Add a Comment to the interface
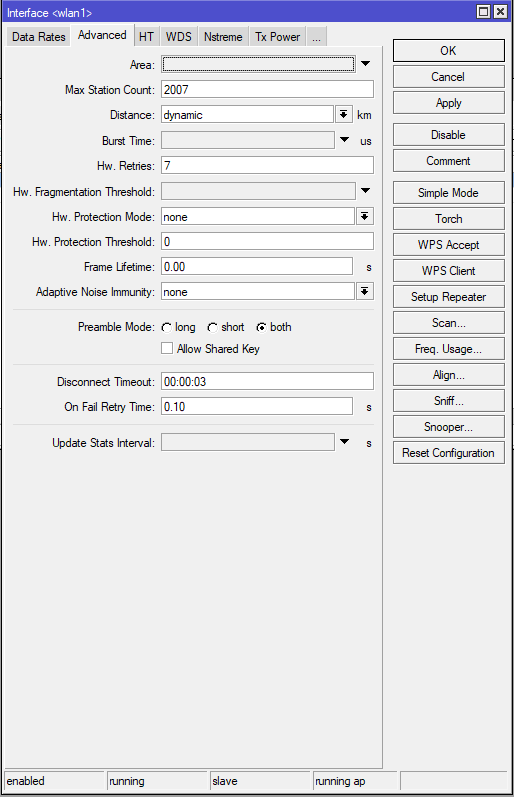This screenshot has height=797, width=514. coord(448,161)
